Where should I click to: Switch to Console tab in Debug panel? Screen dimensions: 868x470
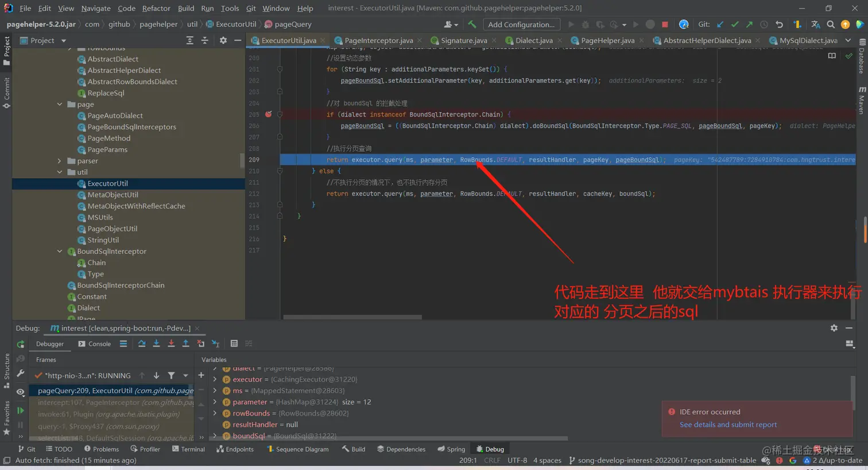pyautogui.click(x=95, y=344)
